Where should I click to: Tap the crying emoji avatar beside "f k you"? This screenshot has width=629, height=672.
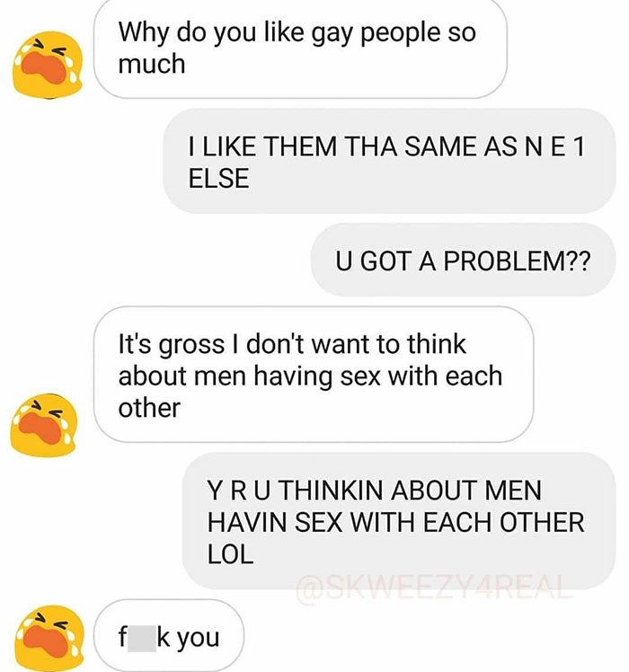(x=49, y=638)
